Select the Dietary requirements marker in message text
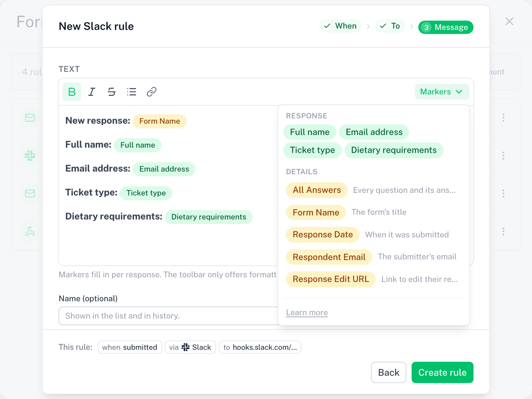The height and width of the screenshot is (399, 532). pos(209,217)
